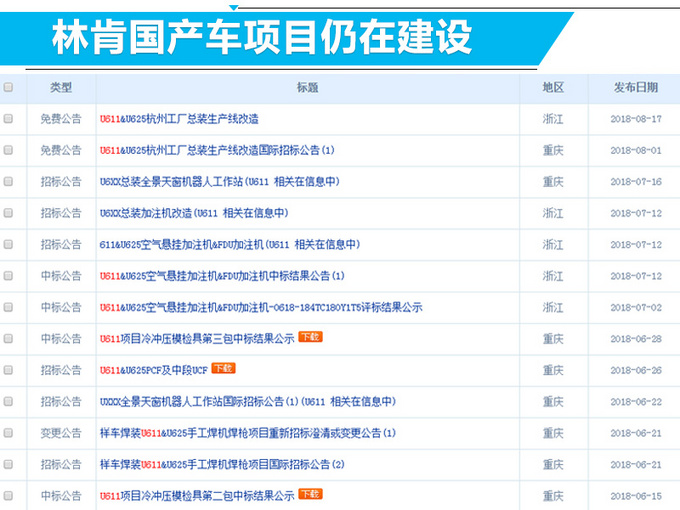Click the date 2018-07-16
This screenshot has height=510, width=680.
pyautogui.click(x=636, y=182)
